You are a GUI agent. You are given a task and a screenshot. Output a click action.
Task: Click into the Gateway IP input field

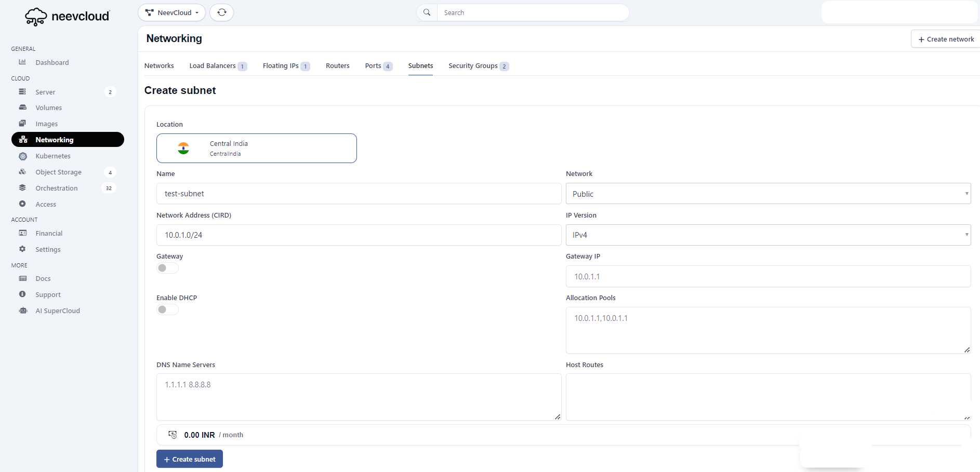(767, 277)
